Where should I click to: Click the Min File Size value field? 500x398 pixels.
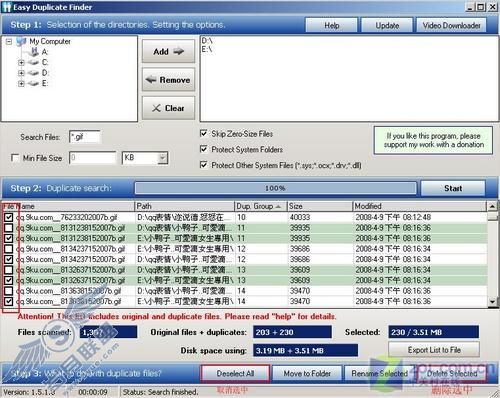[92, 158]
